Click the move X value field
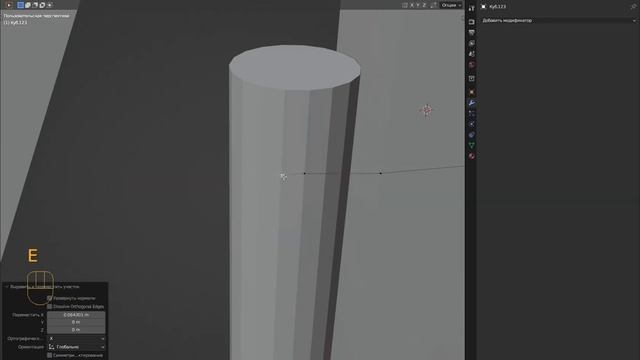The width and height of the screenshot is (640, 360). 76,315
